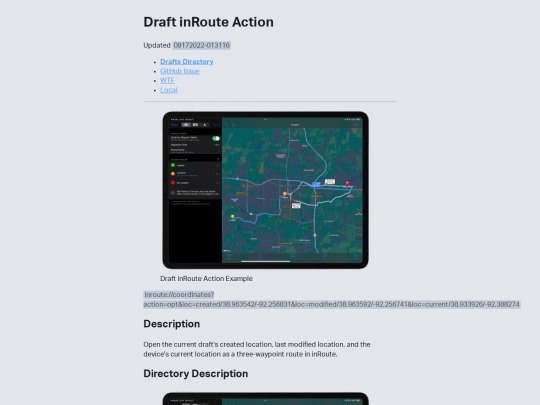Click the red destination pin on the map
Image resolution: width=540 pixels, height=405 pixels.
click(347, 184)
